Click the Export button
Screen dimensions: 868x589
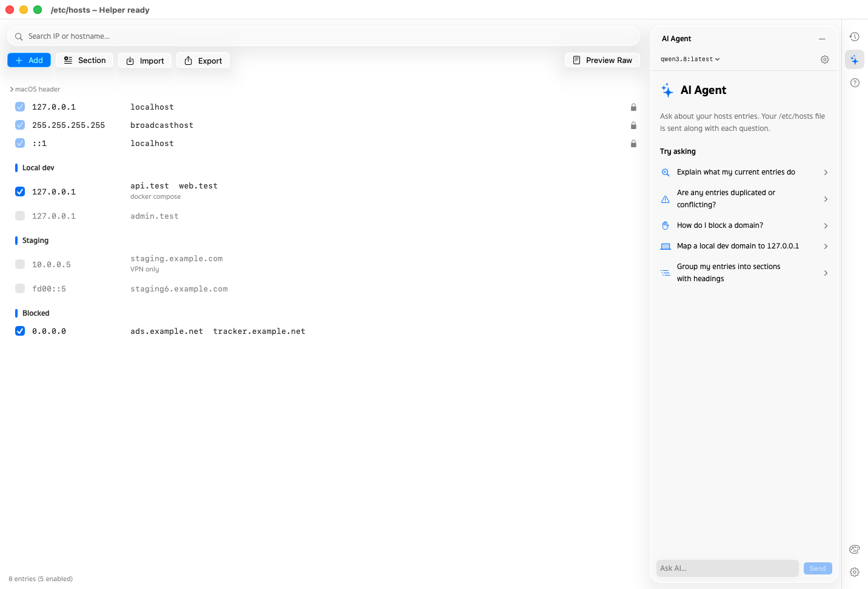(203, 61)
